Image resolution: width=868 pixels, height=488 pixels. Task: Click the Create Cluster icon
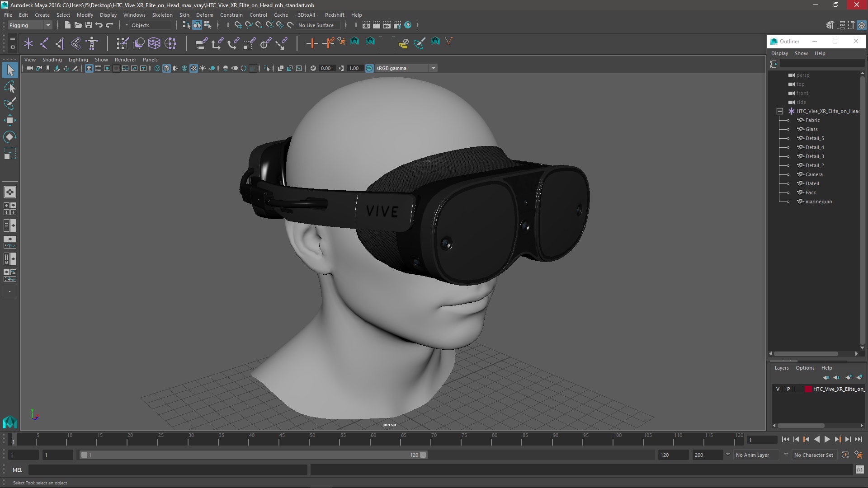(170, 43)
